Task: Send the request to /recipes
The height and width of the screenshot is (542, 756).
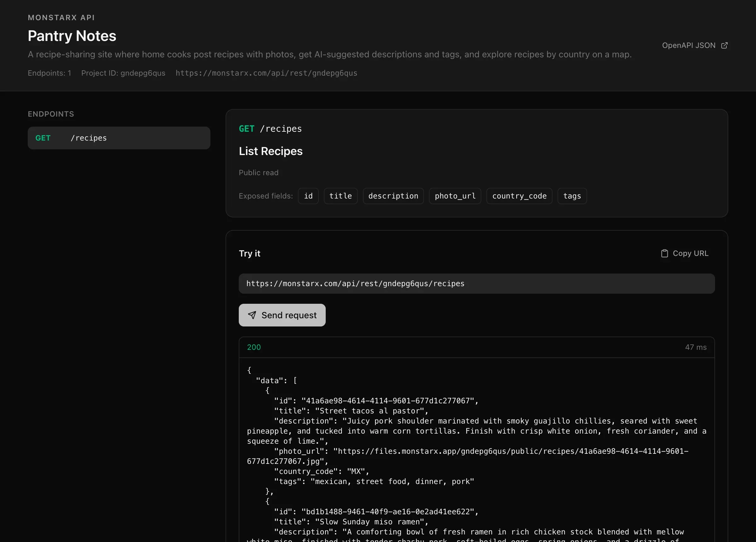Action: click(x=282, y=315)
